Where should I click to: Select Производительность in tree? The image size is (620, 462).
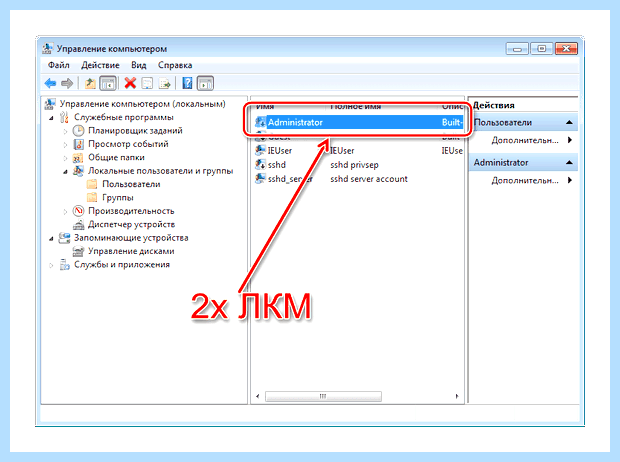pyautogui.click(x=131, y=211)
